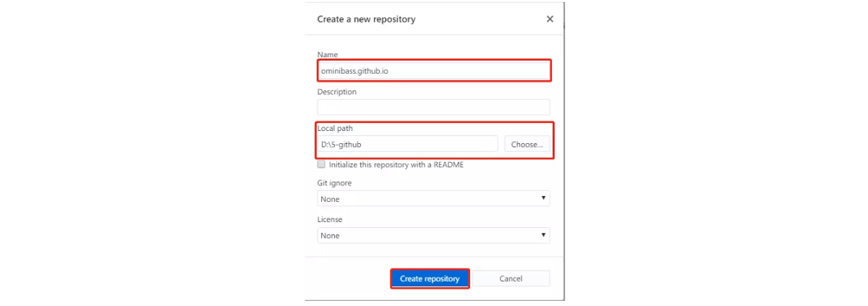Click the Git ignore dropdown arrow
Screen dimensions: 868x306
543,198
